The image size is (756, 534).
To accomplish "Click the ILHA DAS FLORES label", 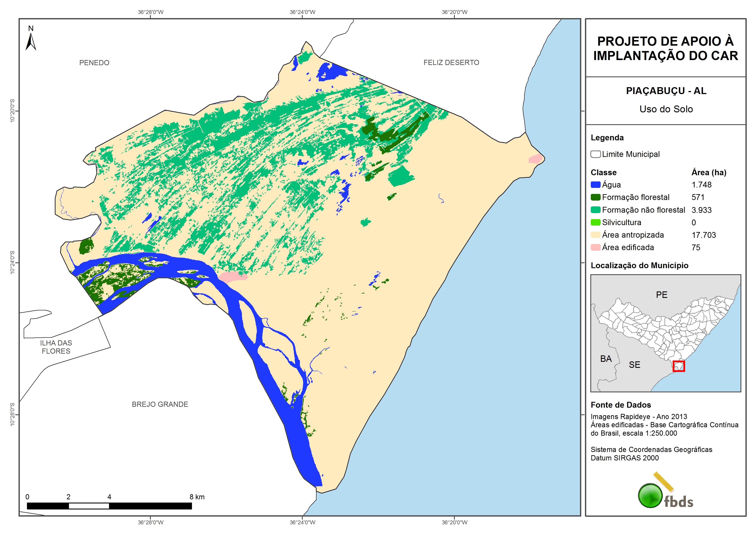I will click(x=56, y=347).
